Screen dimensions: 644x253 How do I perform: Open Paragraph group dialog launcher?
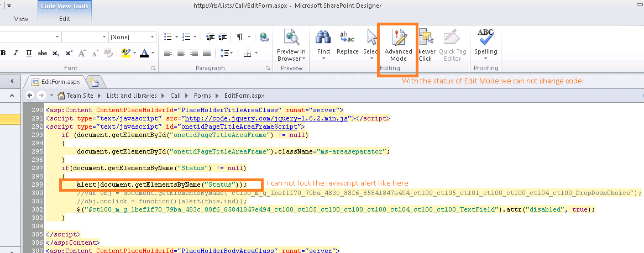[x=268, y=68]
